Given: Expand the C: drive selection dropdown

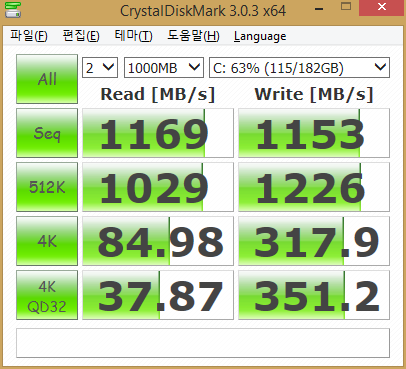Looking at the screenshot, I should pyautogui.click(x=299, y=68).
